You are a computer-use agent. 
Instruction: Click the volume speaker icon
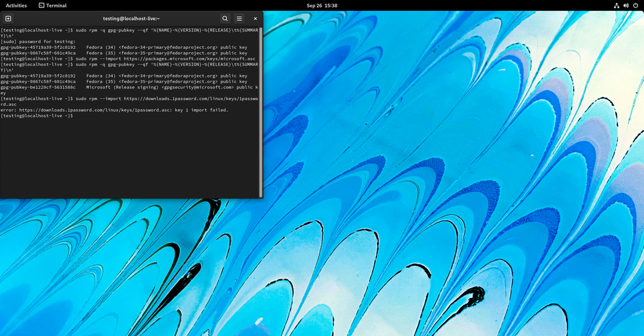pos(626,5)
